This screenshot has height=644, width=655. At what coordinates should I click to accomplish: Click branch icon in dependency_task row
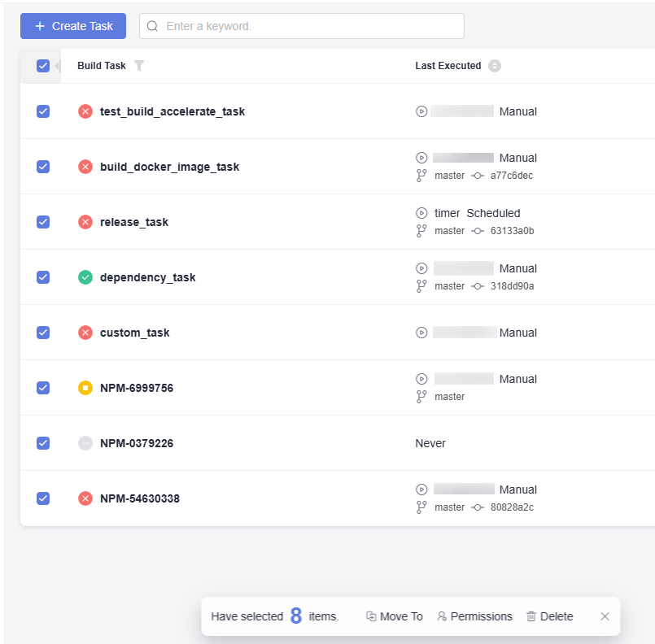coord(421,286)
